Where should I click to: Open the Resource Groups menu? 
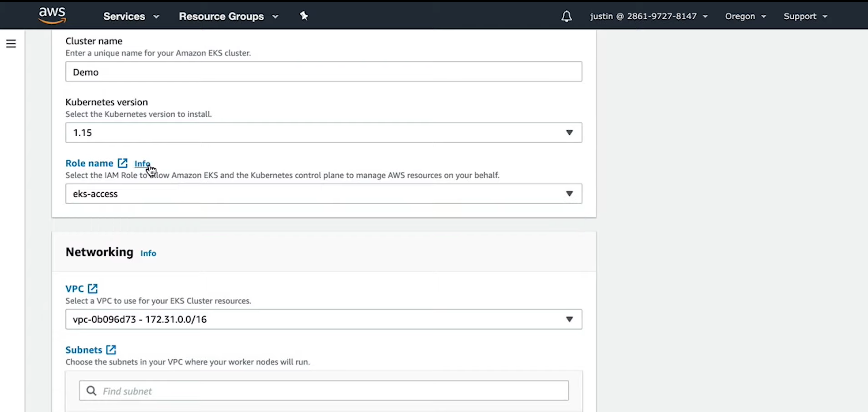228,16
